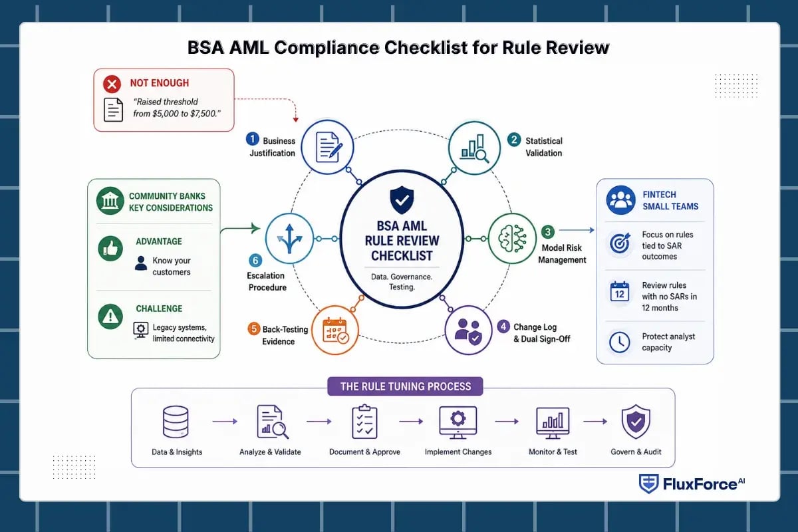Screen dimensions: 798x532
Task: Click the target icon for SAR outcomes
Action: tap(620, 244)
